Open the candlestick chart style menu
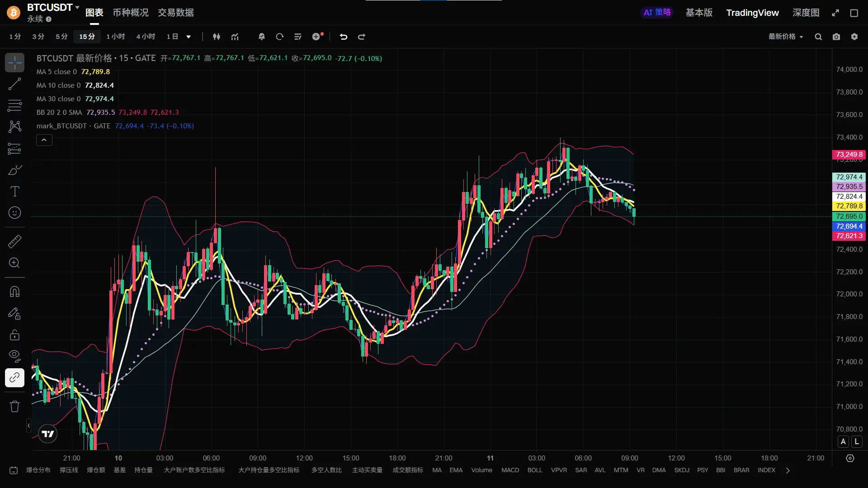This screenshot has width=868, height=488. 217,37
